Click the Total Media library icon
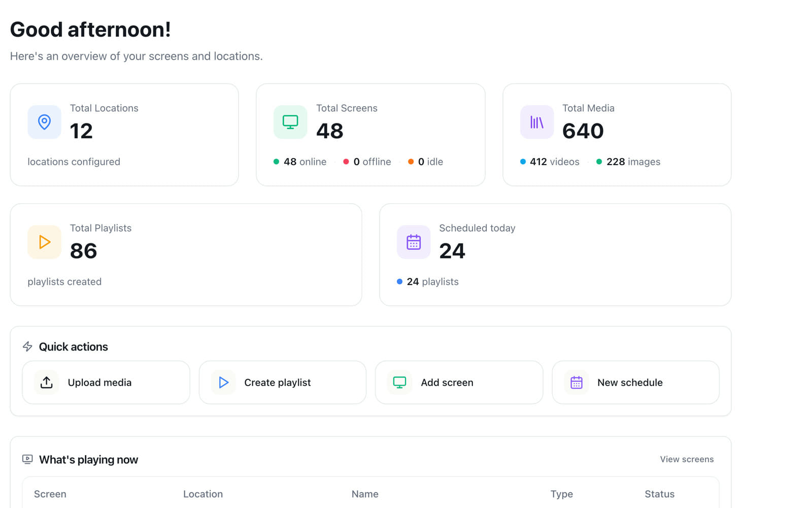This screenshot has width=812, height=508. pos(537,122)
